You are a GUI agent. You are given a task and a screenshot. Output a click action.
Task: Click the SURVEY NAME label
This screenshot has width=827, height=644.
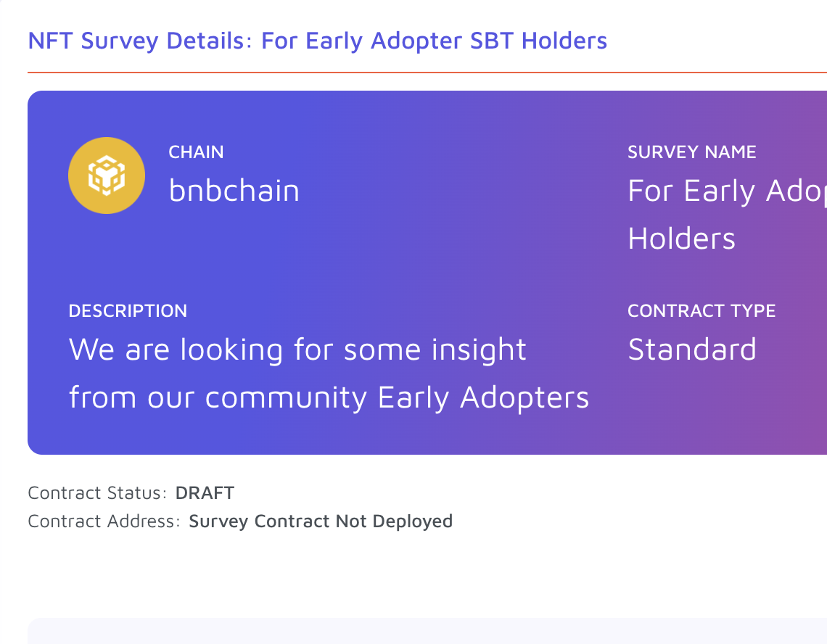tap(691, 152)
